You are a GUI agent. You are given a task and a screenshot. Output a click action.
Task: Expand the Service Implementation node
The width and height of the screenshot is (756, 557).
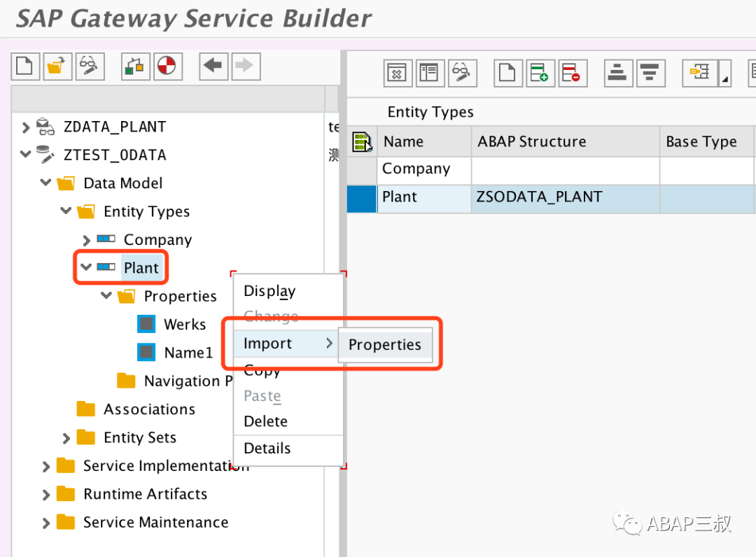[x=45, y=467]
